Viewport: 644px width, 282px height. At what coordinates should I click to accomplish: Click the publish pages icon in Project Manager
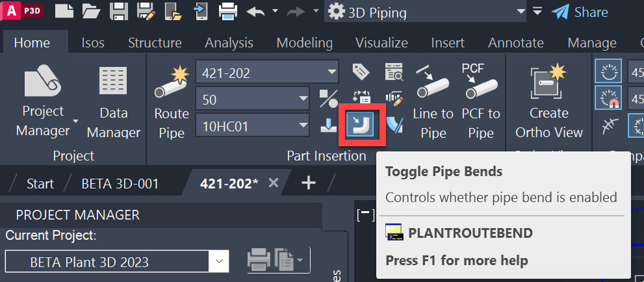[284, 260]
